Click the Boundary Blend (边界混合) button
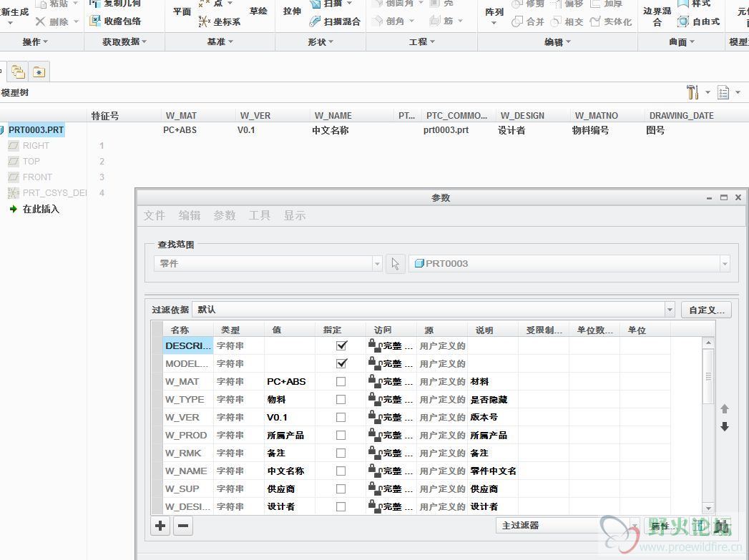Image resolution: width=749 pixels, height=560 pixels. point(657,16)
